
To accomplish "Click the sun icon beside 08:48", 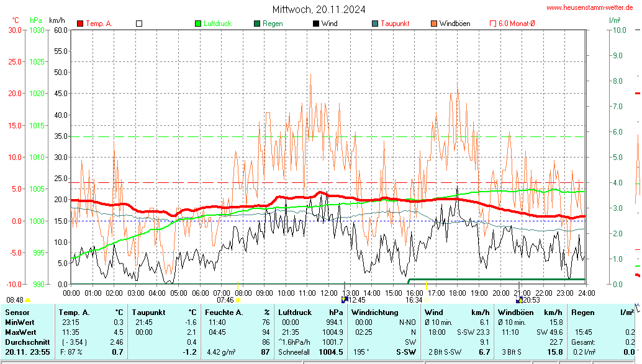I will coord(27,300).
